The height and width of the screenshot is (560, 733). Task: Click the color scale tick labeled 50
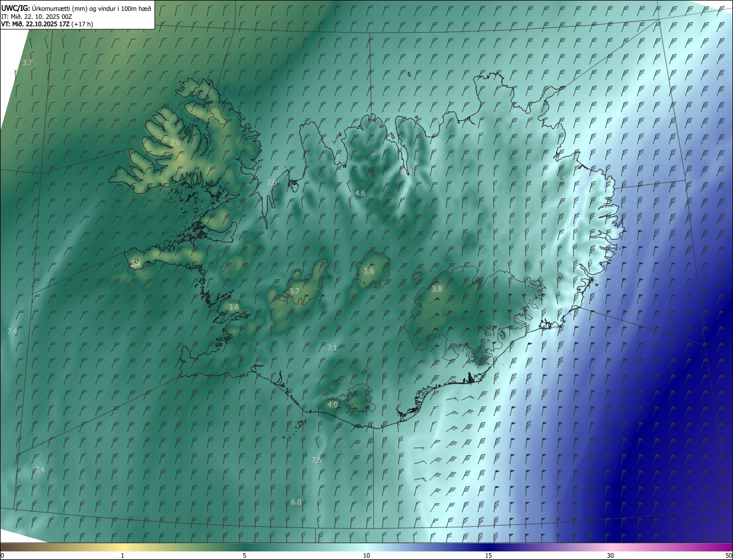pyautogui.click(x=728, y=555)
